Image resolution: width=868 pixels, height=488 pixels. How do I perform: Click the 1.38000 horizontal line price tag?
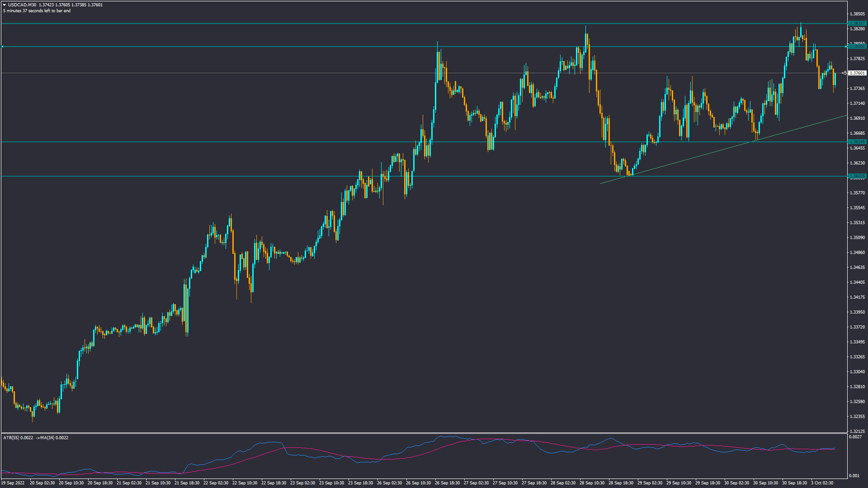(x=857, y=47)
